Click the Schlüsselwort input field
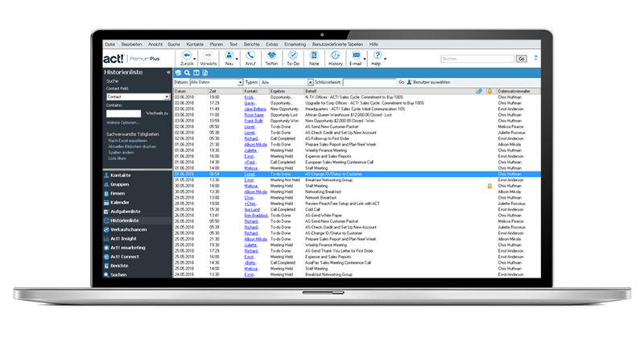The height and width of the screenshot is (342, 644). pos(369,83)
